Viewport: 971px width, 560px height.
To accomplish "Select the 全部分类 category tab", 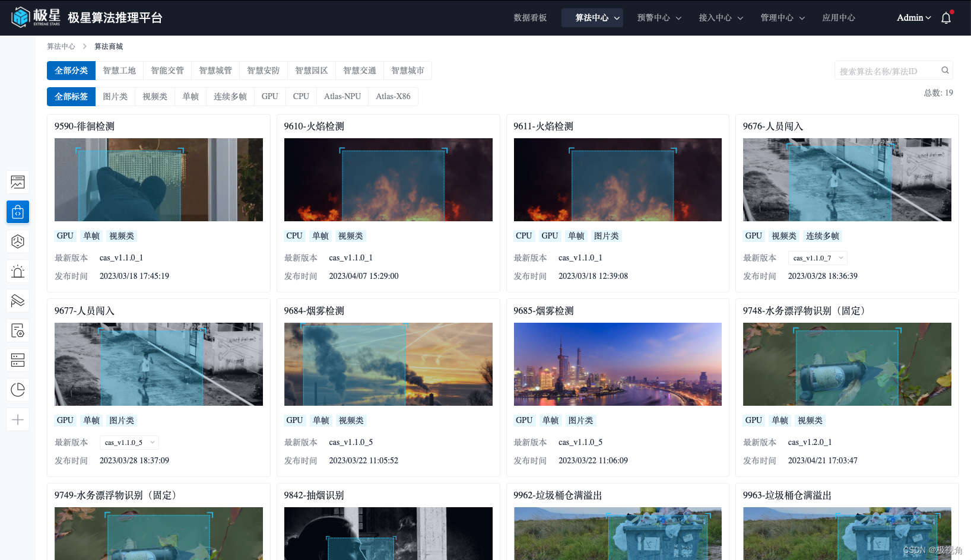I will point(71,71).
